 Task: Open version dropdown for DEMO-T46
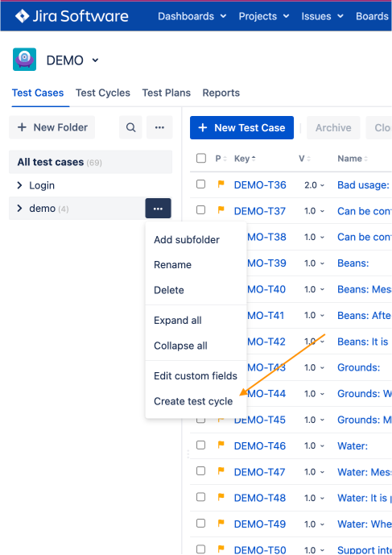315,445
